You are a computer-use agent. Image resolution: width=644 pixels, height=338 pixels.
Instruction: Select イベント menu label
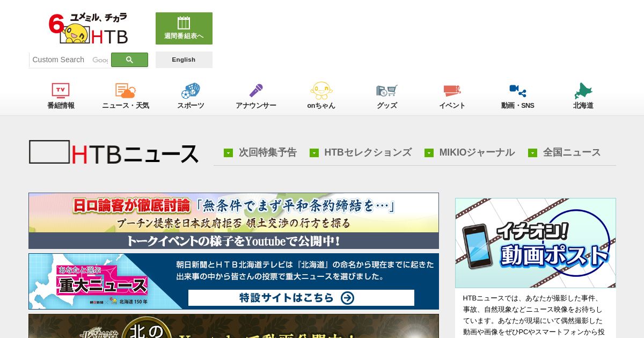(x=452, y=106)
